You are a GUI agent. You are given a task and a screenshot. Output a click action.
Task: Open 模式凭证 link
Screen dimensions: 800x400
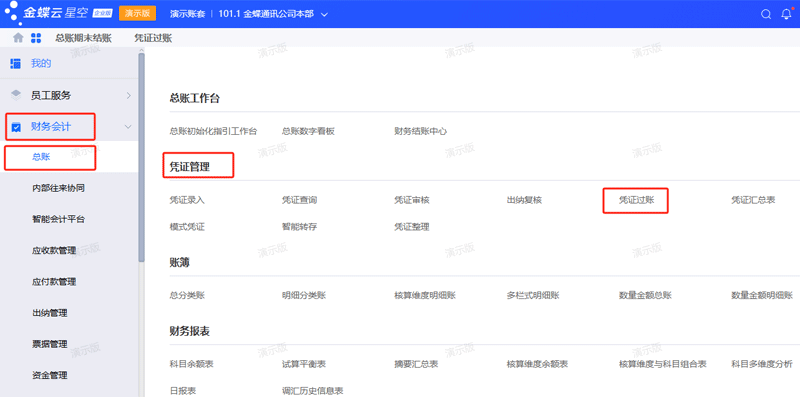click(x=187, y=227)
